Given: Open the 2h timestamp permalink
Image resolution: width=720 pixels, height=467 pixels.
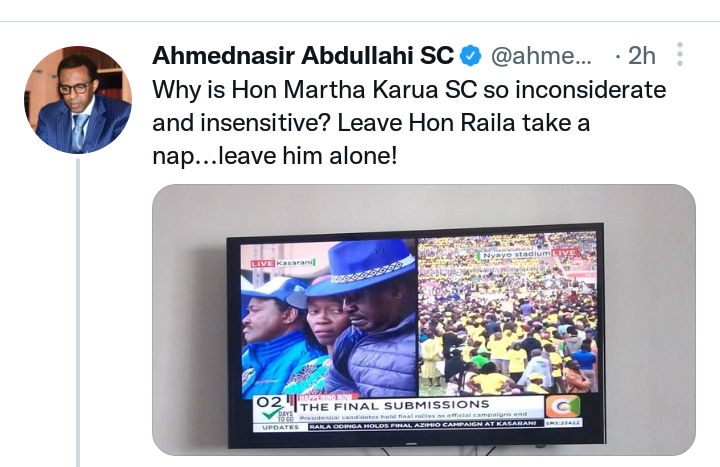Looking at the screenshot, I should [x=641, y=56].
